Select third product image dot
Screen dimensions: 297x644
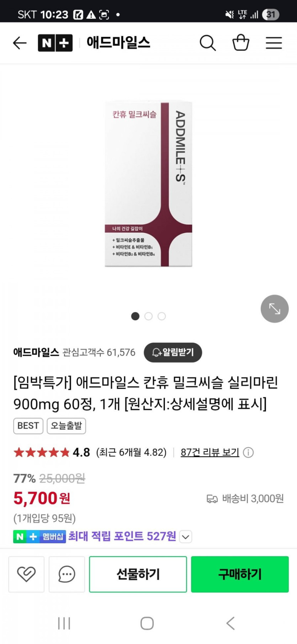coord(162,316)
